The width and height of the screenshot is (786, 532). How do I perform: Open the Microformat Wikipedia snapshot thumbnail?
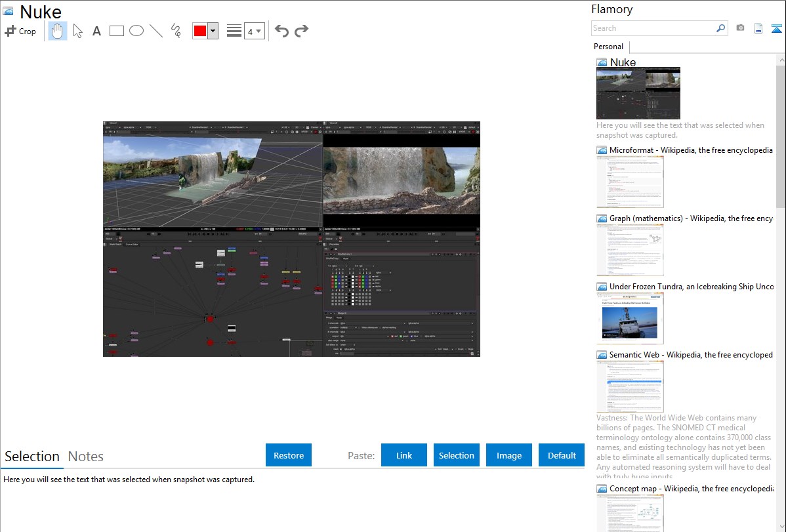(x=630, y=182)
